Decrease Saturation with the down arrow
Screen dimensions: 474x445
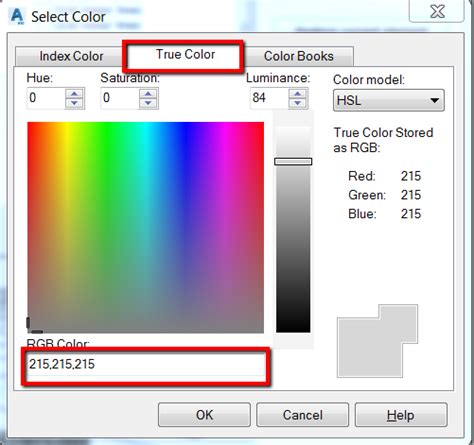click(x=148, y=103)
